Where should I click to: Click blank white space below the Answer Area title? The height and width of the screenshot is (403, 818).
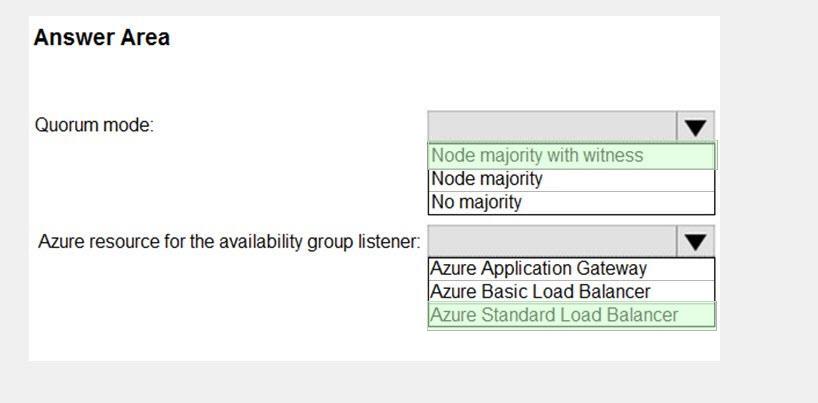click(261, 78)
